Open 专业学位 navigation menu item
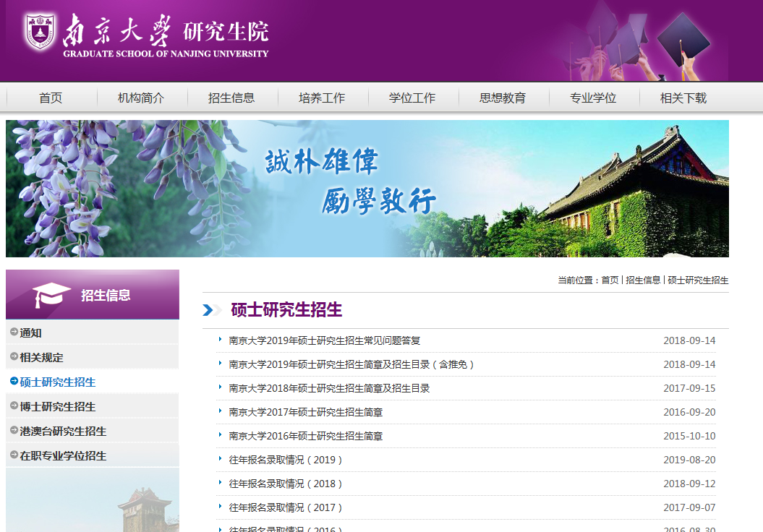Image resolution: width=763 pixels, height=532 pixels. coord(593,98)
